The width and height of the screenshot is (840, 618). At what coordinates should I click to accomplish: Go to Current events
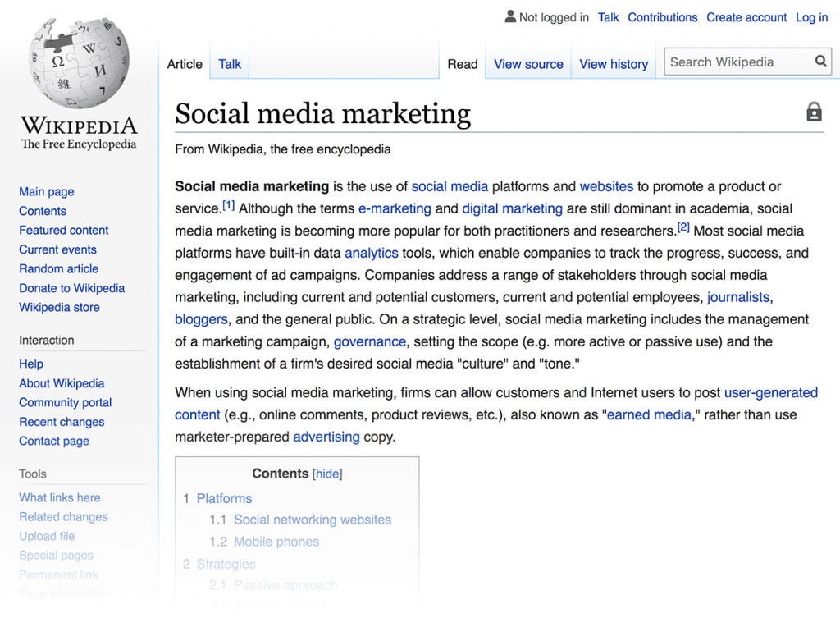tap(57, 249)
